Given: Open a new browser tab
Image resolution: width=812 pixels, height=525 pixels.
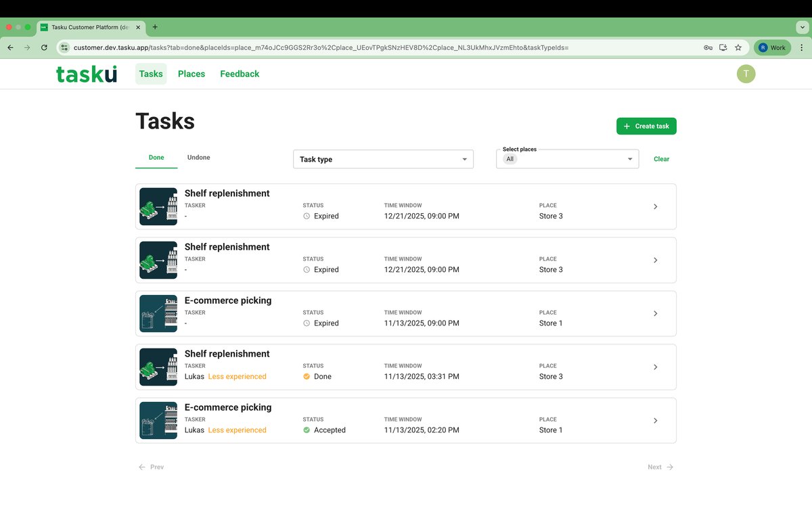Looking at the screenshot, I should [155, 27].
